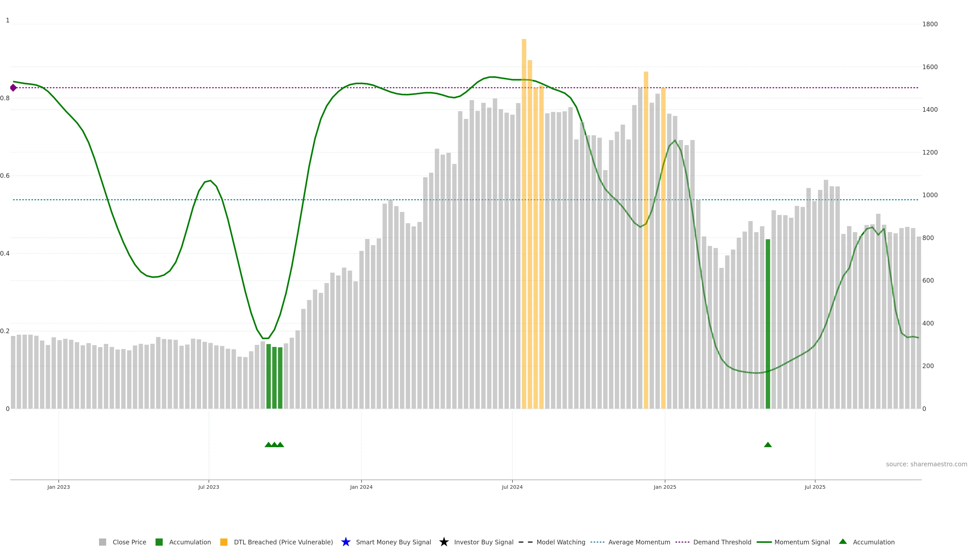Toggle the Smart Money Buy Signal label
Viewport: 980px width, 551px height.
393,542
